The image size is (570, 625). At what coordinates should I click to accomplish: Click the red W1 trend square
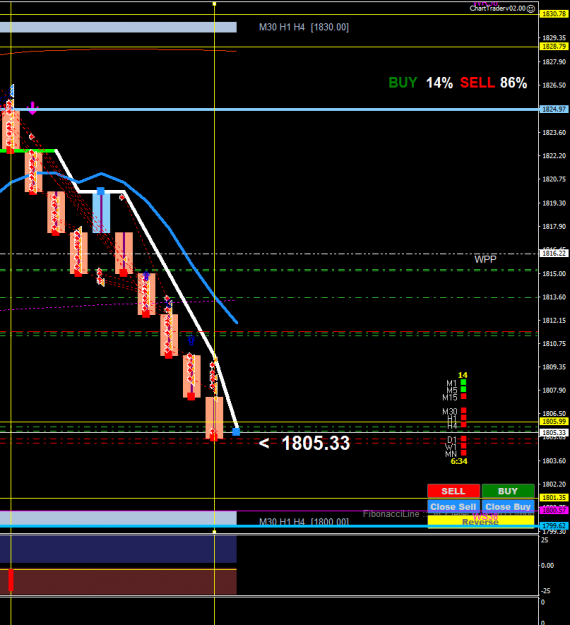tap(464, 446)
